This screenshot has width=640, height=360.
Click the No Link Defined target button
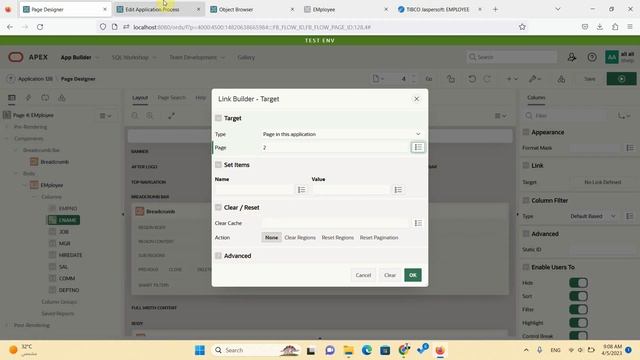pyautogui.click(x=602, y=182)
